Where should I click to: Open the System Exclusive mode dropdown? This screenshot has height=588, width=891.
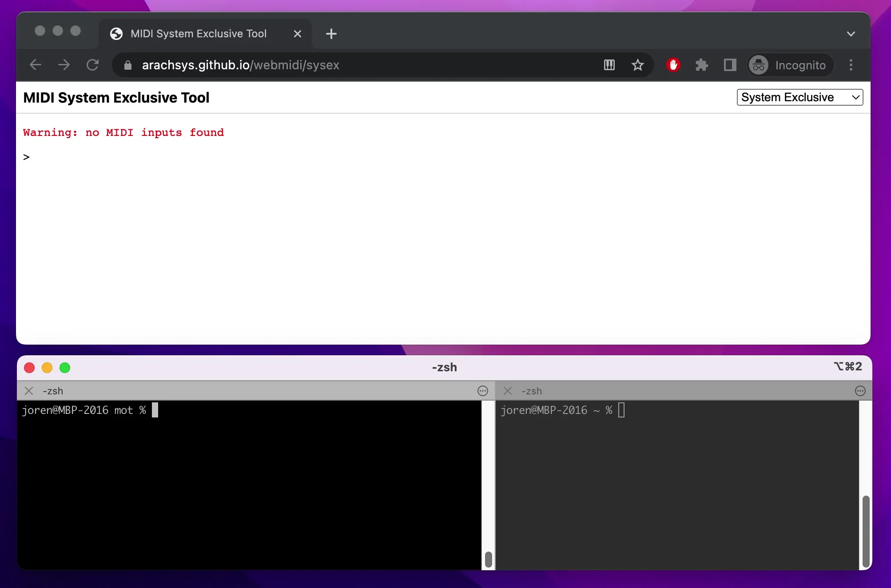[800, 97]
